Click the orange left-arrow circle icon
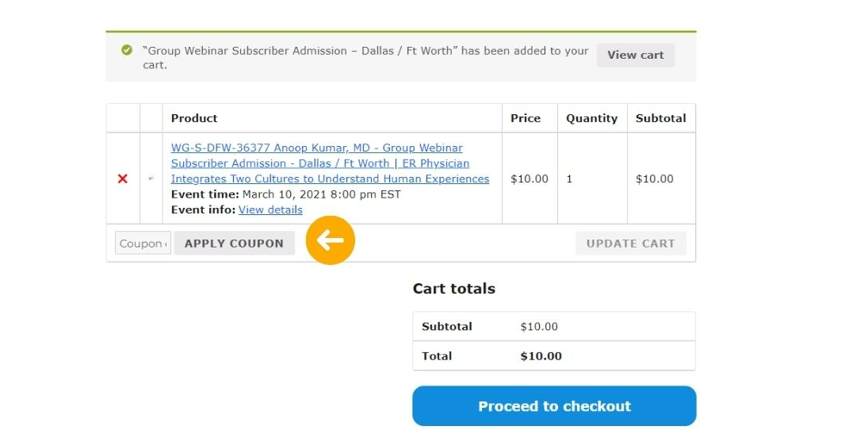Screen dimensions: 868x430 pyautogui.click(x=331, y=240)
